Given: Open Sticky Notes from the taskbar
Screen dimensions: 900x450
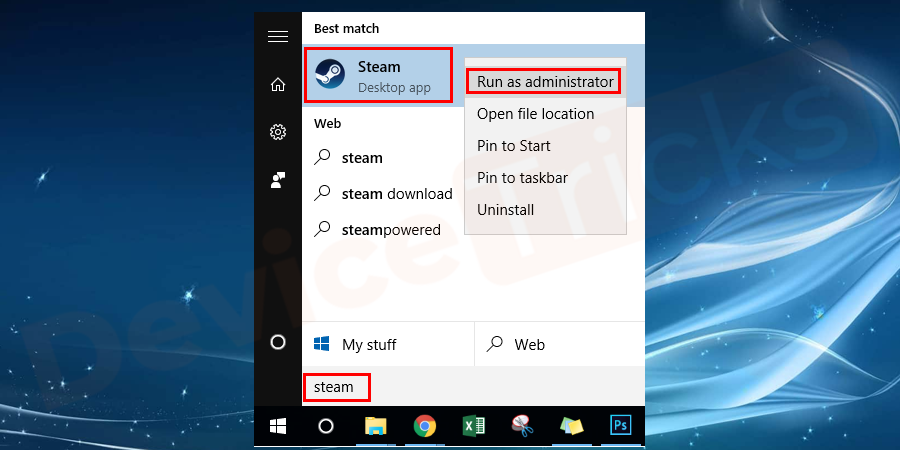Looking at the screenshot, I should (x=570, y=426).
